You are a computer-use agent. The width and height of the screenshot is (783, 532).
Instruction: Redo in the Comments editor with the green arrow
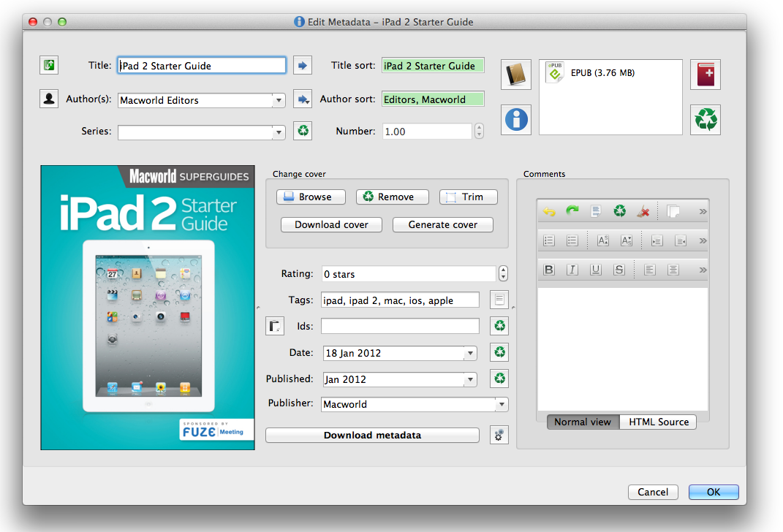tap(572, 211)
